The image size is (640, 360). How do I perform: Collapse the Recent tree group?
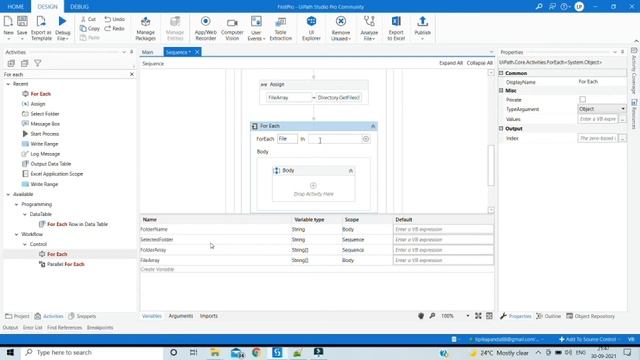[8, 84]
